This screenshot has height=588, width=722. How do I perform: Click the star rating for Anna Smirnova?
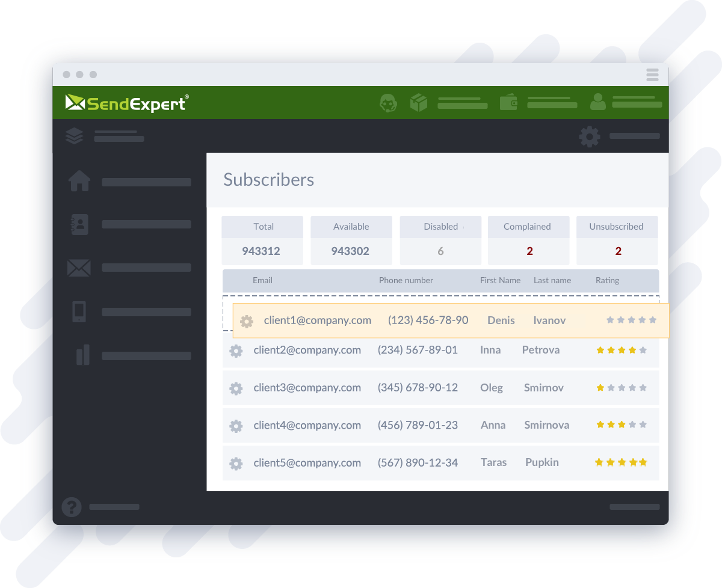(x=621, y=425)
